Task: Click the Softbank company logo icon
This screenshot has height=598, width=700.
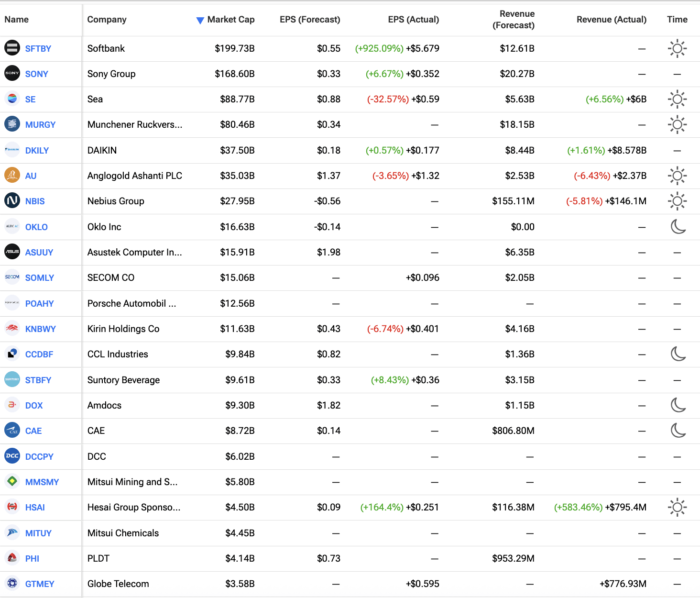Action: click(x=12, y=48)
